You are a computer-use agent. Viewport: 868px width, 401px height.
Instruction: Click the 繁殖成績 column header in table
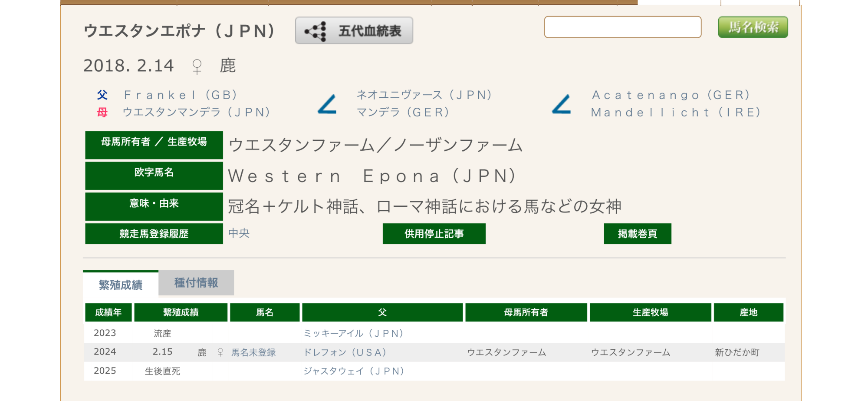[x=181, y=312]
